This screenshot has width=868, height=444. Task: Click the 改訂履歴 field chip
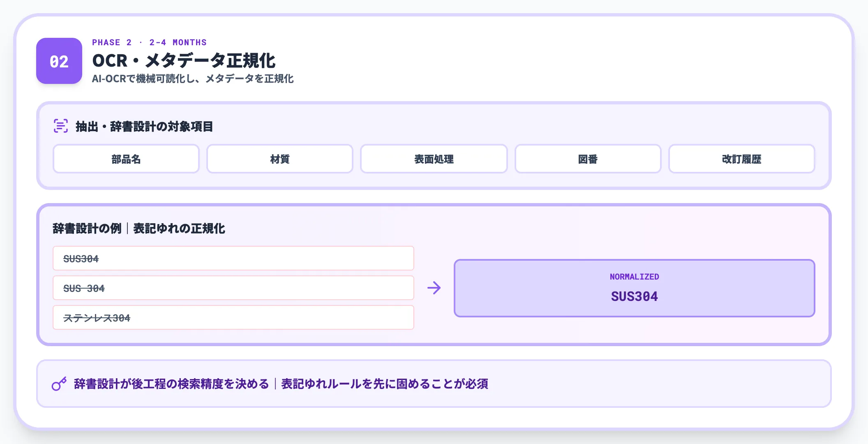coord(741,159)
